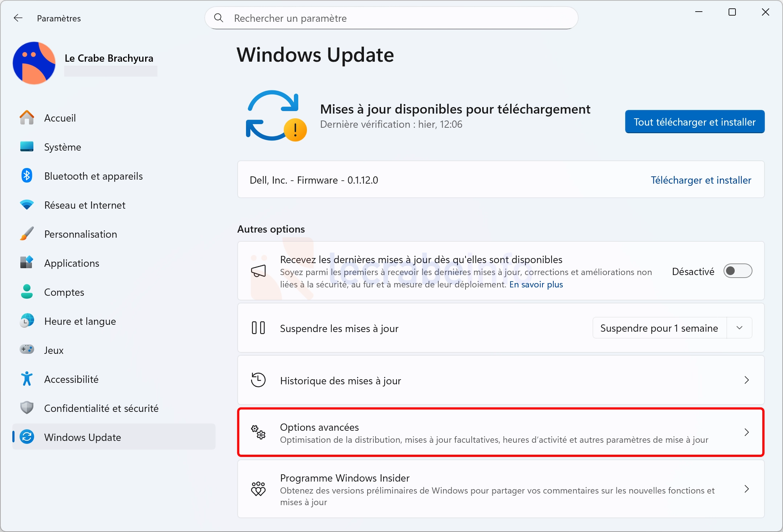Select Applications in the sidebar
Viewport: 783px width, 532px height.
pyautogui.click(x=71, y=263)
